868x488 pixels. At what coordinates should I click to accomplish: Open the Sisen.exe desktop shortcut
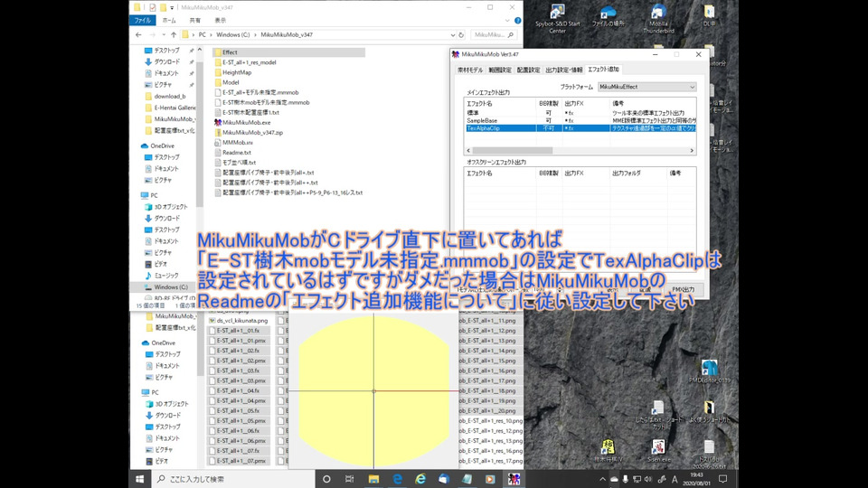tap(658, 451)
